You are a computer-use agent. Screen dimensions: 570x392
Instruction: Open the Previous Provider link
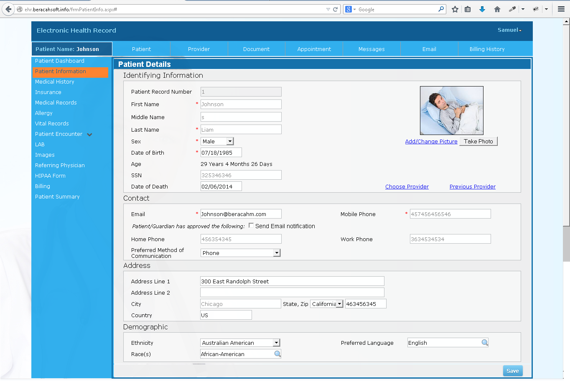point(473,187)
